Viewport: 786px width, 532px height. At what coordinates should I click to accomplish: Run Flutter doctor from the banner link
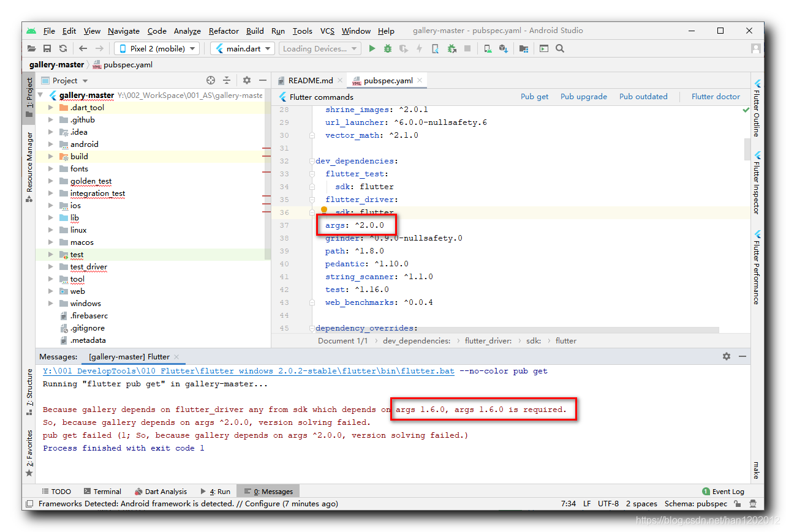[x=714, y=96]
